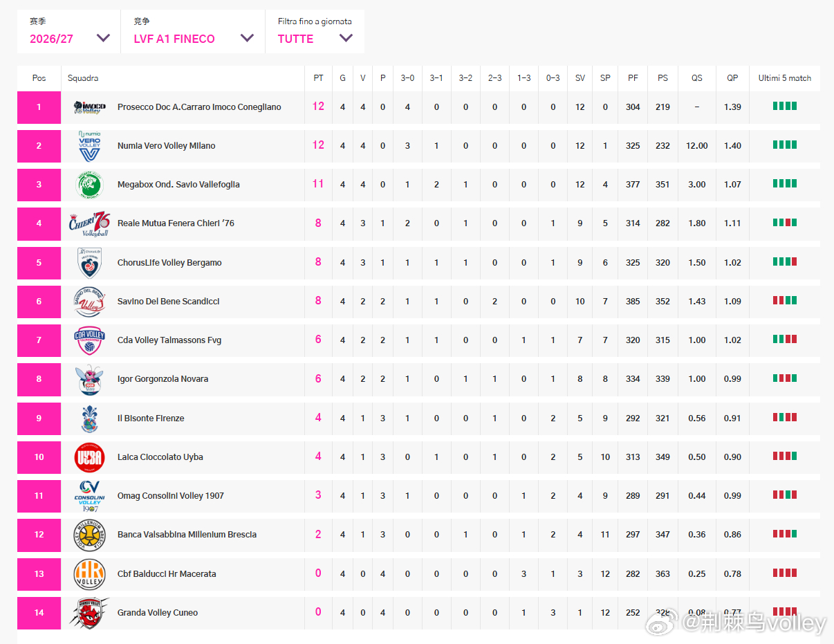This screenshot has height=644, width=834.
Task: Click the Savino Del Bene Scandicci logo
Action: click(89, 302)
